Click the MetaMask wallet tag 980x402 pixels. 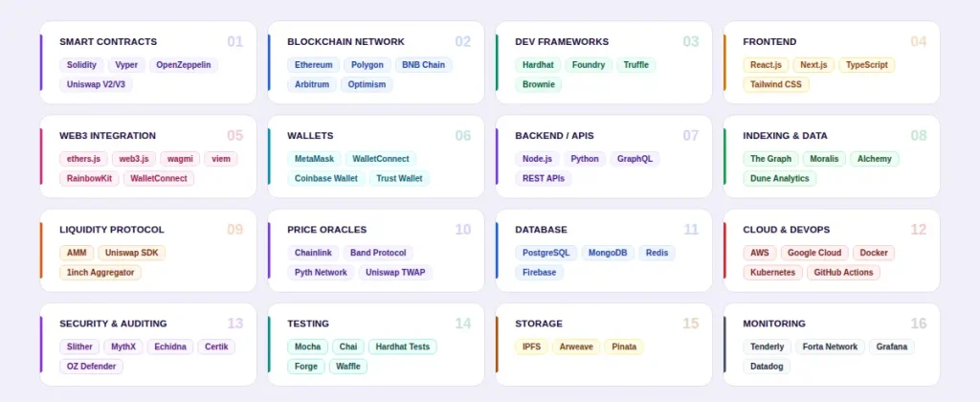[314, 159]
